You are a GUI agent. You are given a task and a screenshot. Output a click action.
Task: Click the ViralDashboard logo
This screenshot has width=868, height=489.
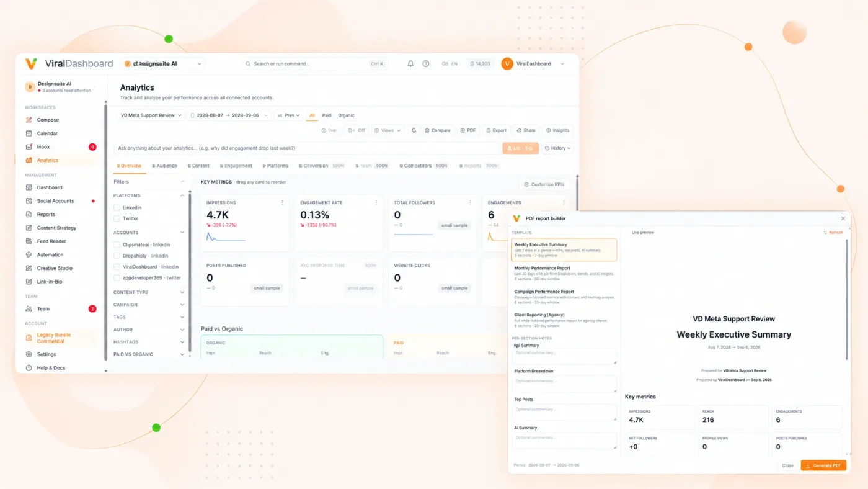69,63
